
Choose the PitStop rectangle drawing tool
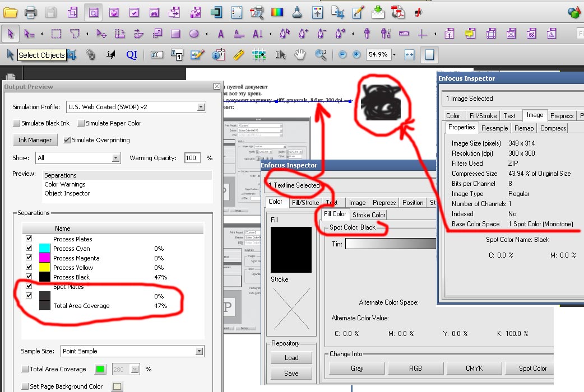coord(175,34)
